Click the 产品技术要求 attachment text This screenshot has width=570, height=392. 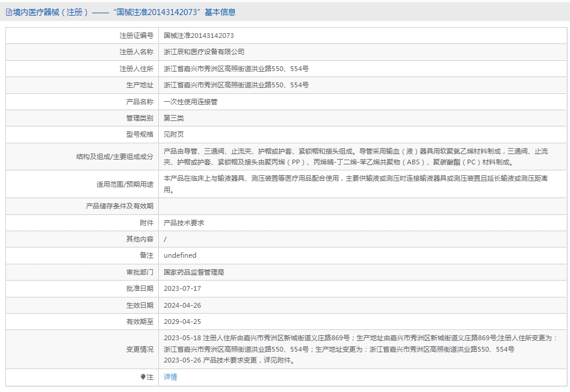click(184, 223)
